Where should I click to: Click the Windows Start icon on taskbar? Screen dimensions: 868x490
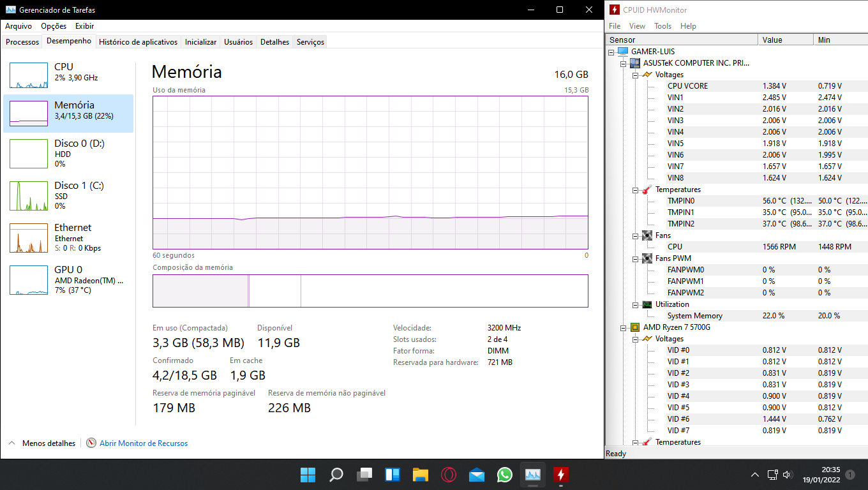coord(308,475)
